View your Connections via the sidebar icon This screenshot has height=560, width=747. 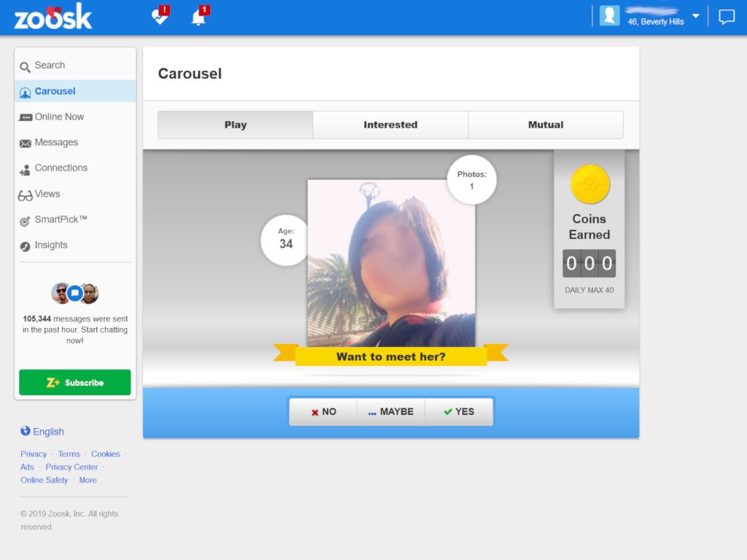click(x=24, y=168)
